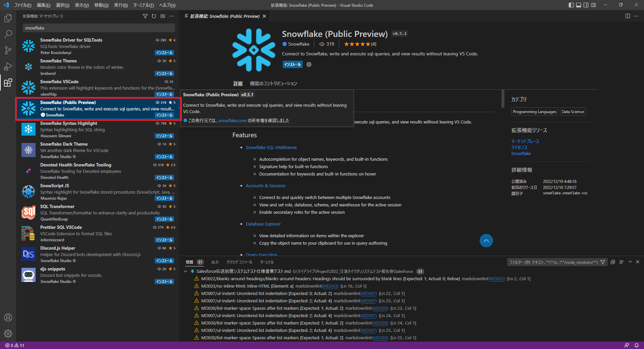Viewport: 644px width, 349px height.
Task: Open the Manage settings gear in activity bar
Action: pyautogui.click(x=8, y=334)
